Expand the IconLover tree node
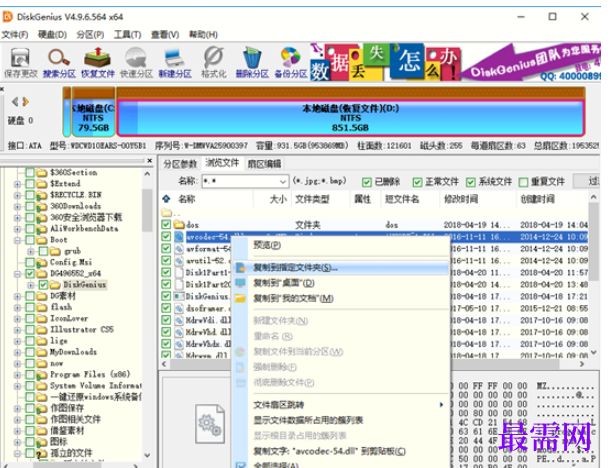 (x=18, y=319)
